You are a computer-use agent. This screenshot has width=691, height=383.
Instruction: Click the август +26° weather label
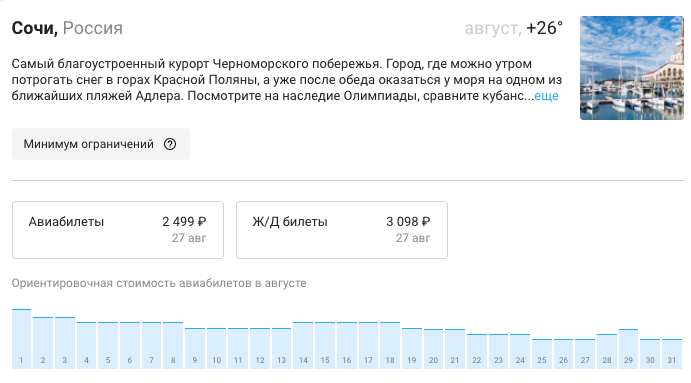(513, 28)
